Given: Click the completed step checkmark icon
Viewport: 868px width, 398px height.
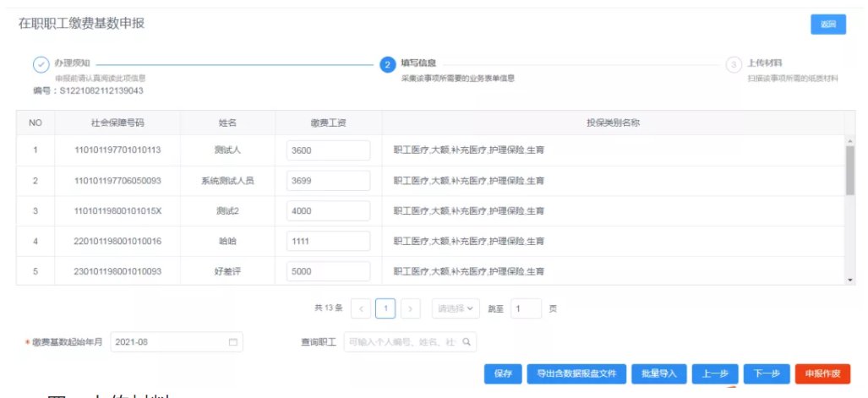Looking at the screenshot, I should tap(41, 65).
